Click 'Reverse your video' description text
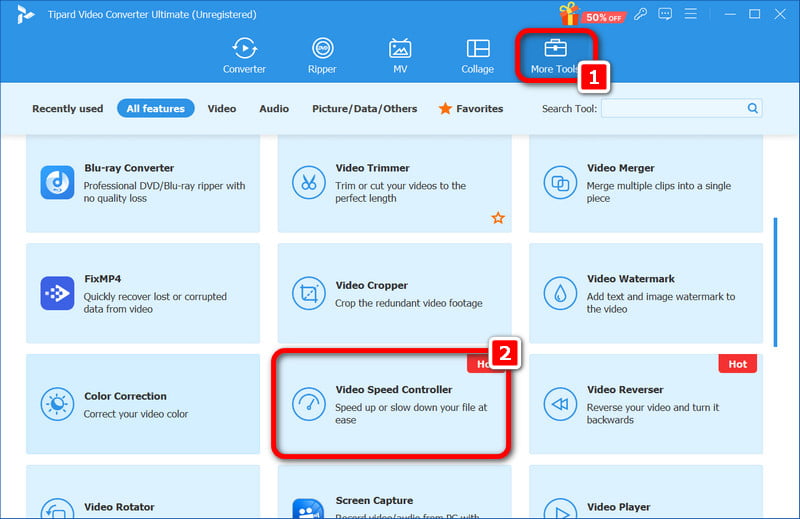This screenshot has width=800, height=519. (x=653, y=413)
